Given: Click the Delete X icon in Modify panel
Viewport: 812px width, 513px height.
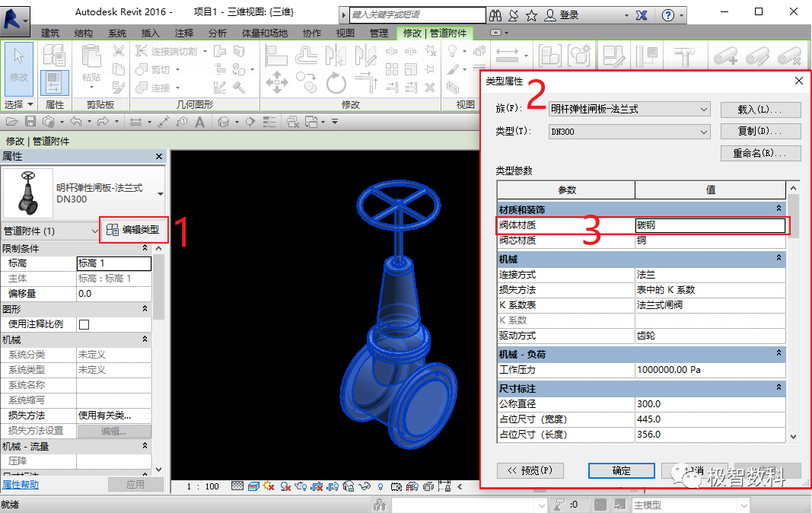Looking at the screenshot, I should coord(430,88).
